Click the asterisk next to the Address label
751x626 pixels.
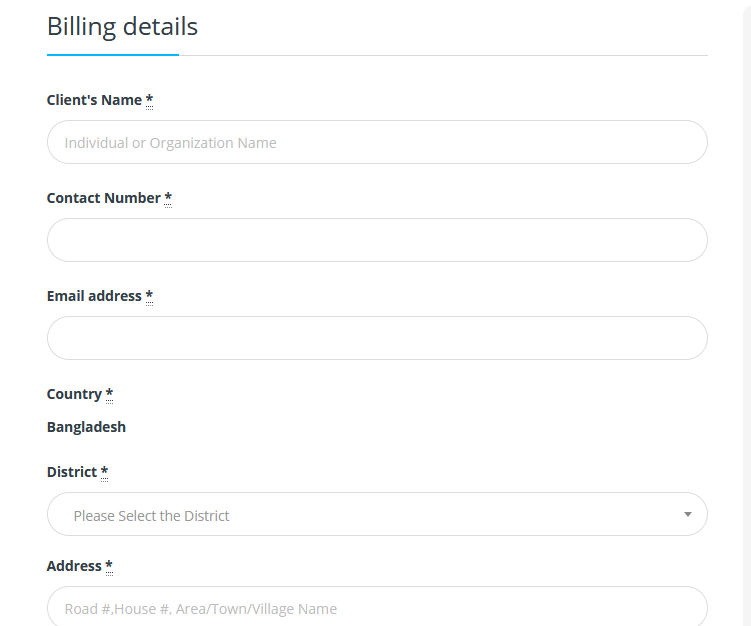point(109,566)
